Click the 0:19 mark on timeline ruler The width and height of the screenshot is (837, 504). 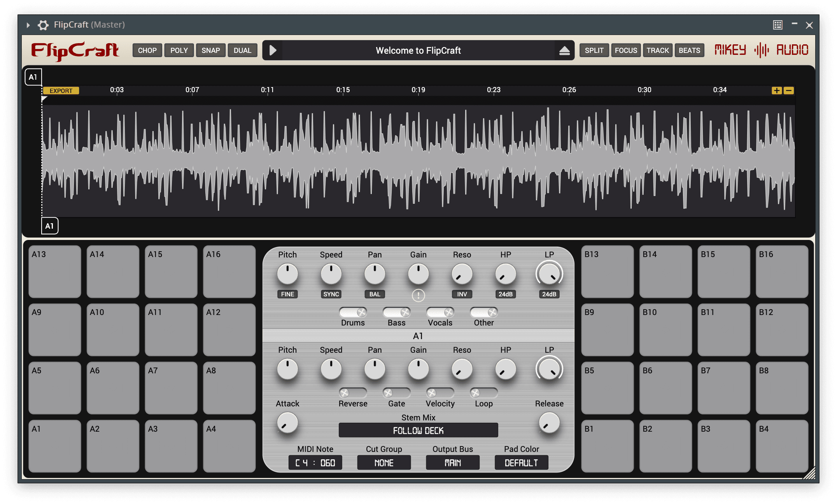click(418, 90)
